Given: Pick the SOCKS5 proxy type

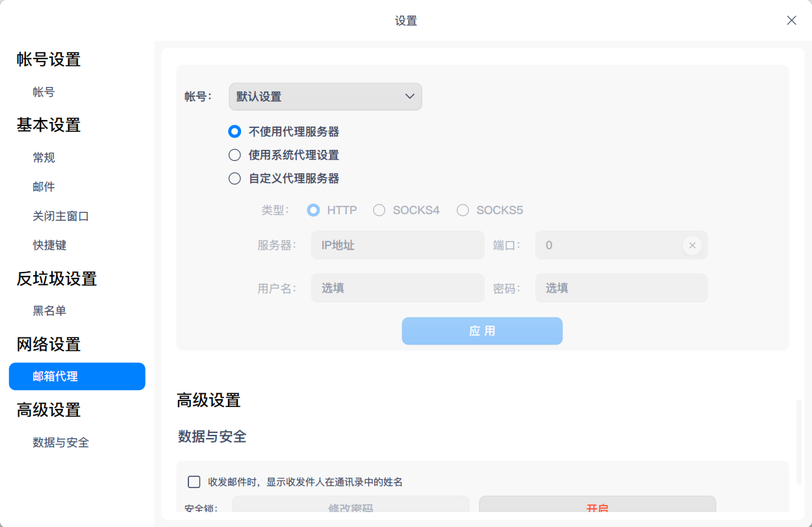Looking at the screenshot, I should (463, 210).
